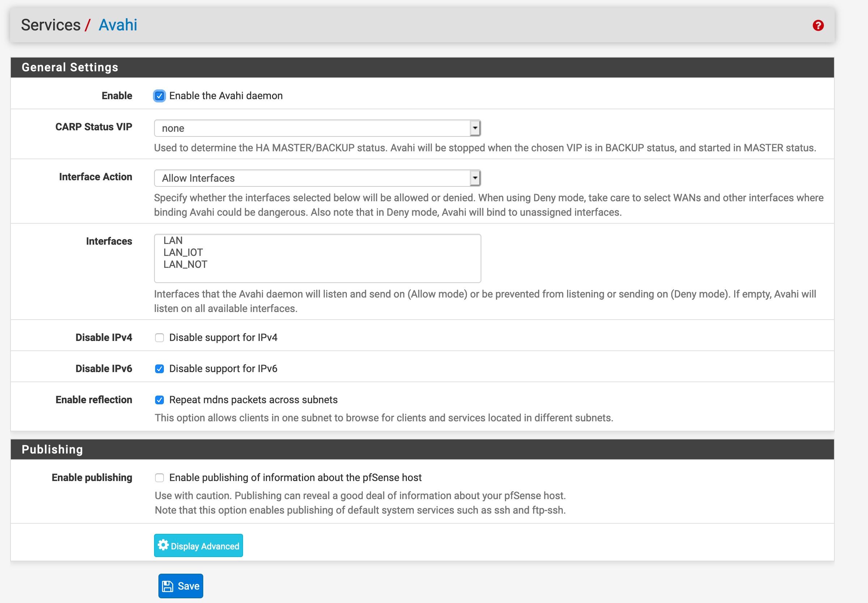Open the Interface Action dropdown
The image size is (868, 603).
(x=317, y=178)
